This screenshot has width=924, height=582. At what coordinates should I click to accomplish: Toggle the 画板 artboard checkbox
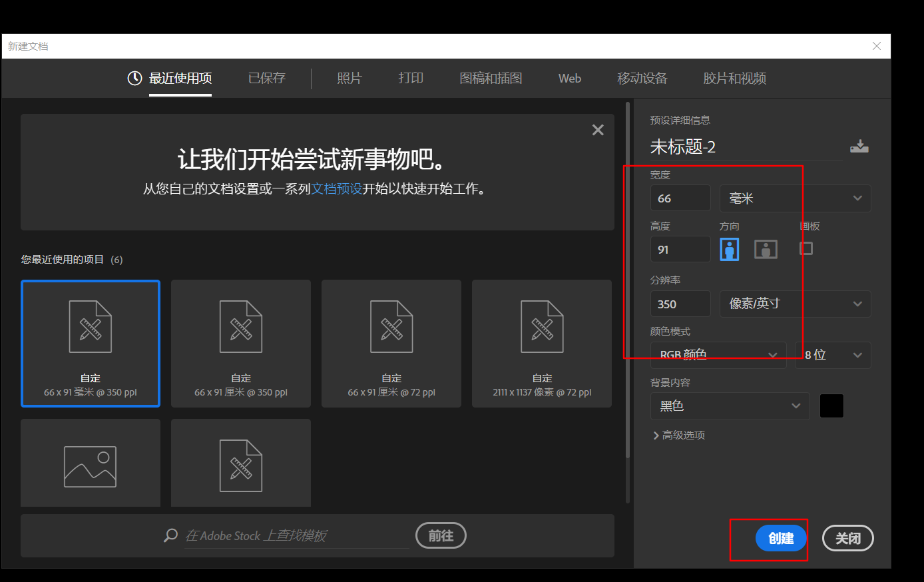click(x=806, y=248)
